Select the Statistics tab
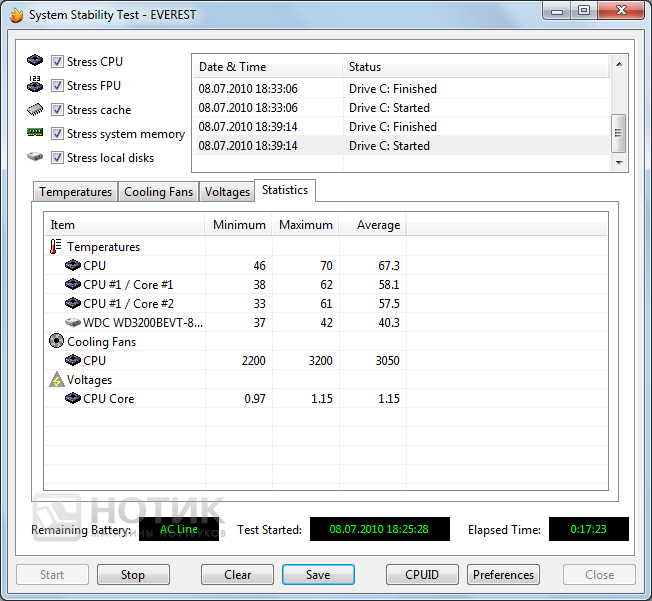The width and height of the screenshot is (652, 601). [285, 190]
